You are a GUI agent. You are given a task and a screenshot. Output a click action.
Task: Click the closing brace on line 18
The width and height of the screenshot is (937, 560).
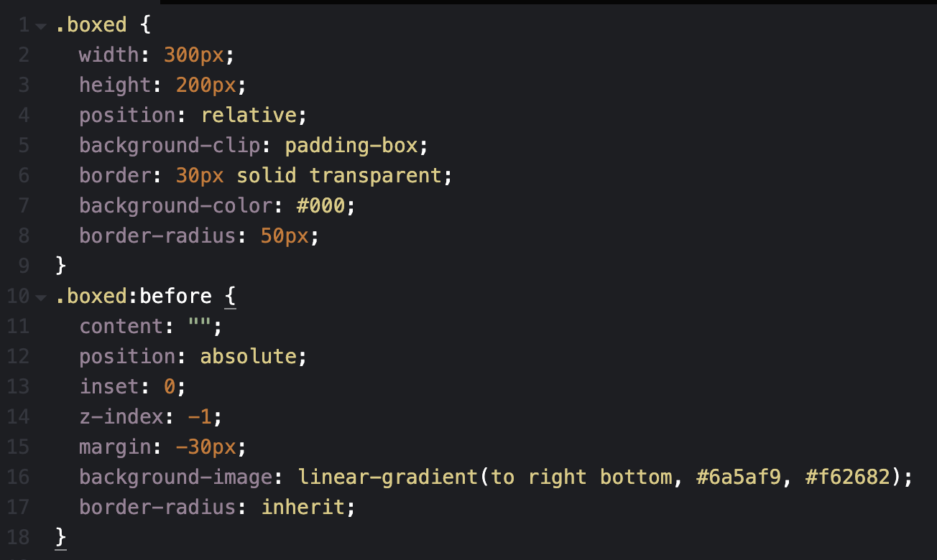point(61,538)
